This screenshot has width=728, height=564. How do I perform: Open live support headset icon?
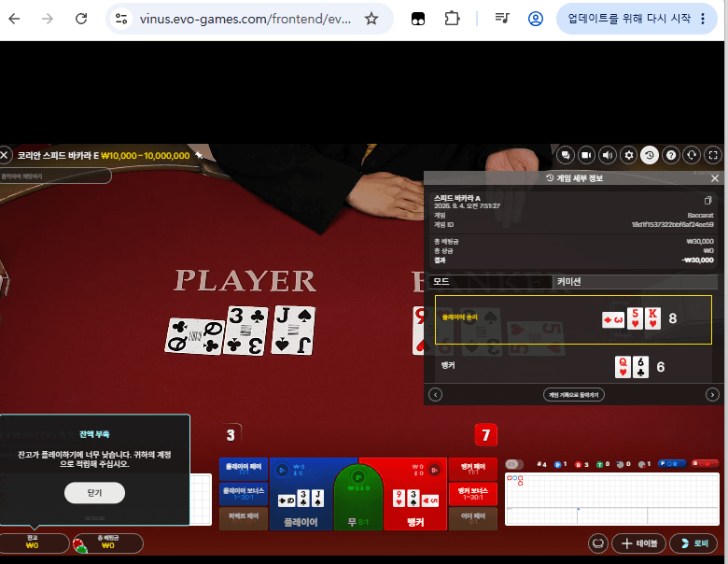pyautogui.click(x=692, y=155)
